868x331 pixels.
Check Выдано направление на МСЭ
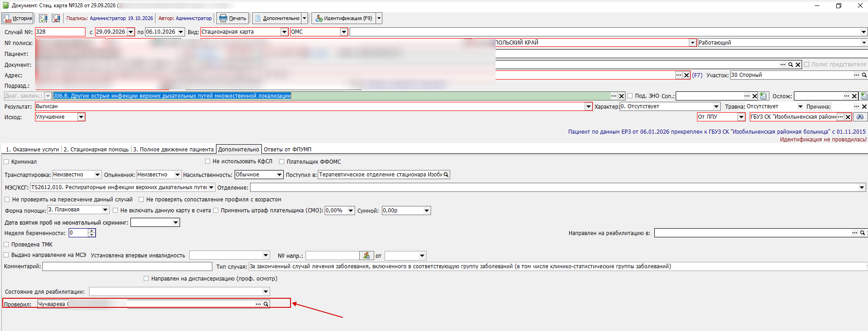(6, 255)
